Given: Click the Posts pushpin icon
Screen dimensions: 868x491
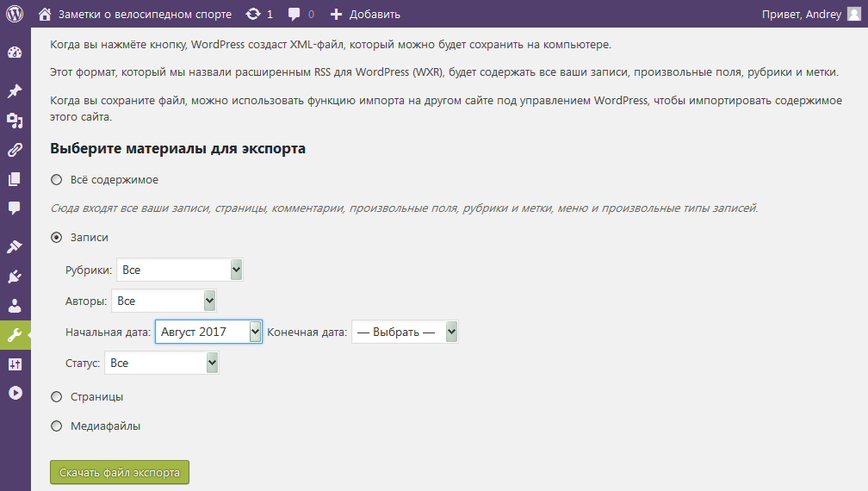Looking at the screenshot, I should tap(15, 91).
